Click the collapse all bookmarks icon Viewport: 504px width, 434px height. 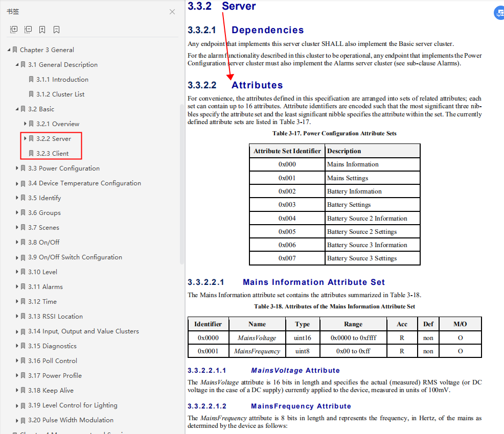(x=28, y=30)
